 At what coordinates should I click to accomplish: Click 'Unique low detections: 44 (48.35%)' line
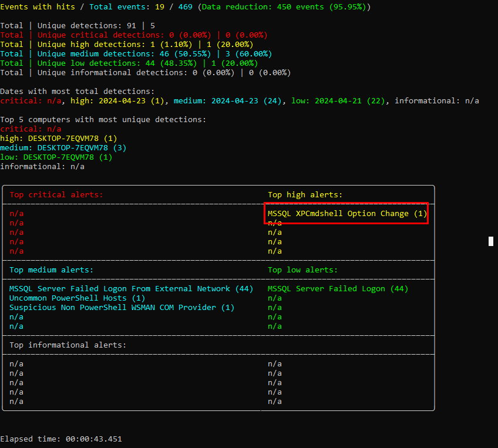(129, 63)
